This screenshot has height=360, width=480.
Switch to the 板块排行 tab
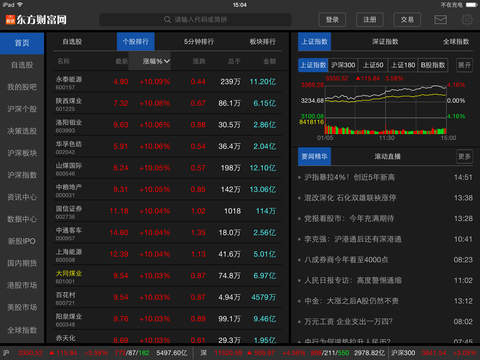[263, 42]
